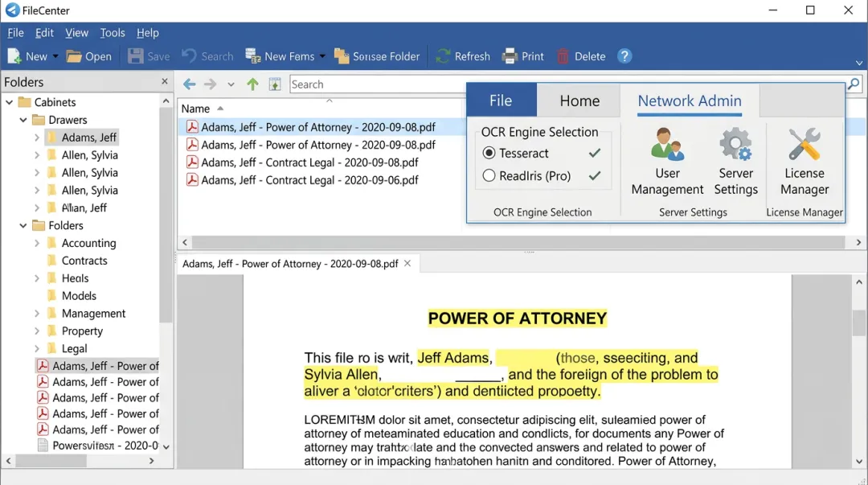
Task: Click in the Search input field
Action: click(378, 84)
